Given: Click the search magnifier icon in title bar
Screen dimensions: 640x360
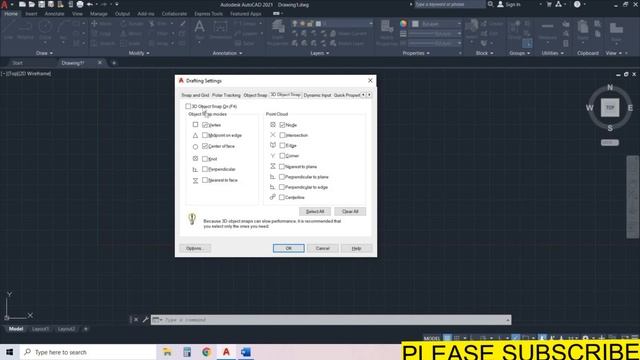Looking at the screenshot, I should 490,4.
